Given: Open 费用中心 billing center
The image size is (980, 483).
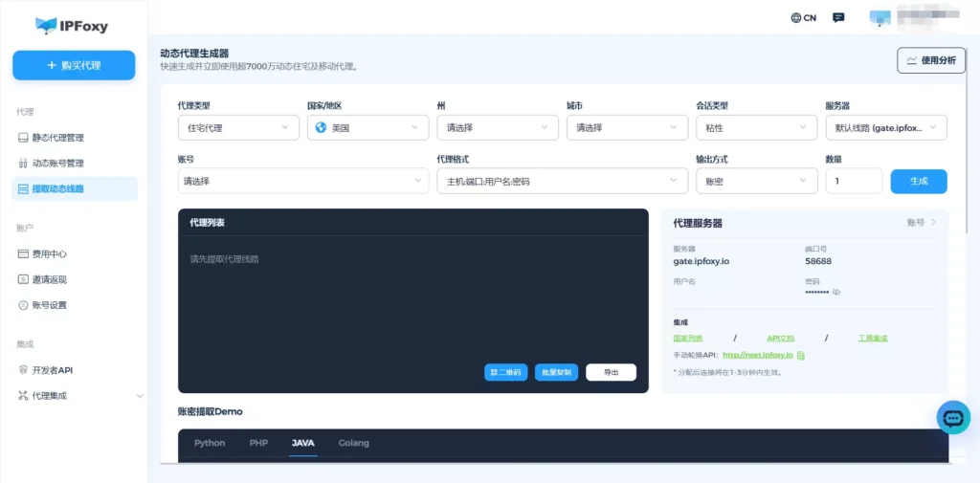Looking at the screenshot, I should click(x=49, y=254).
